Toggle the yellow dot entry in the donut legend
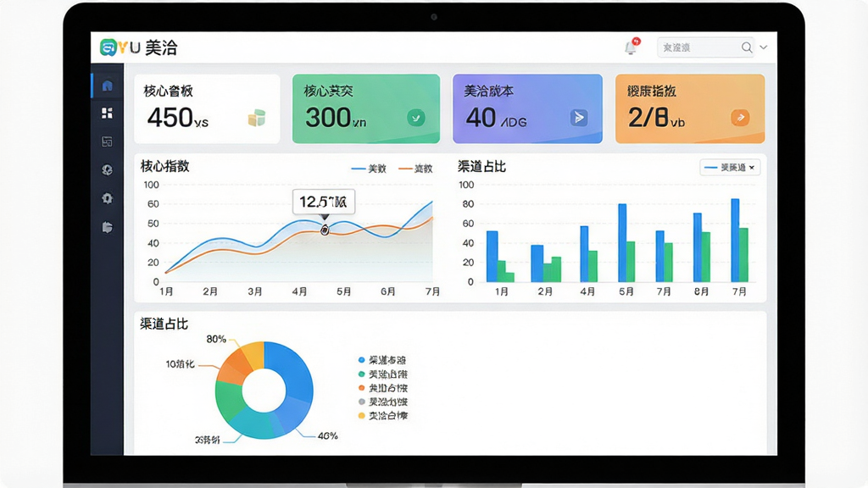 click(382, 415)
